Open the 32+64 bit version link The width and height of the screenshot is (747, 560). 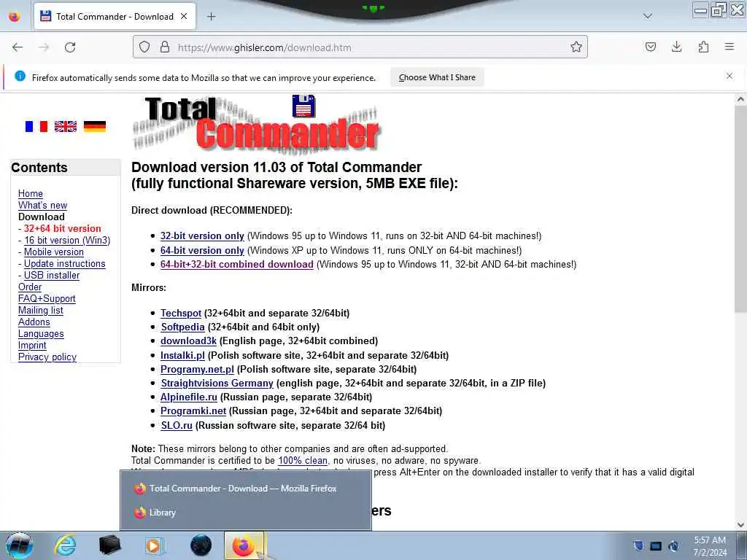(63, 228)
